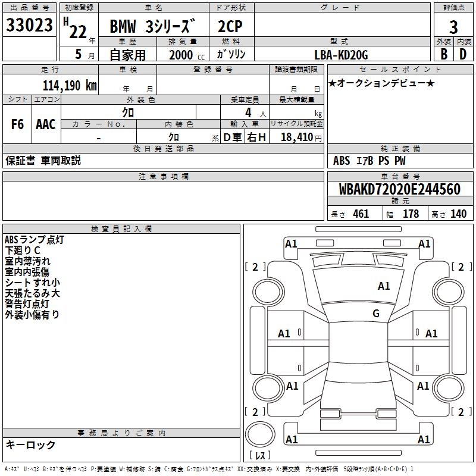Click the front-right bumper A1 mark
This screenshot has height=476, width=476.
[424, 244]
